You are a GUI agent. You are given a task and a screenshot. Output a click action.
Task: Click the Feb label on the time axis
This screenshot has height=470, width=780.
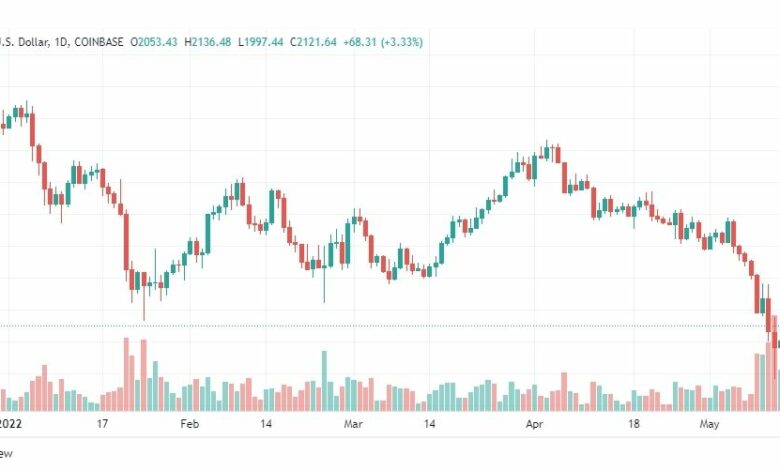click(189, 424)
